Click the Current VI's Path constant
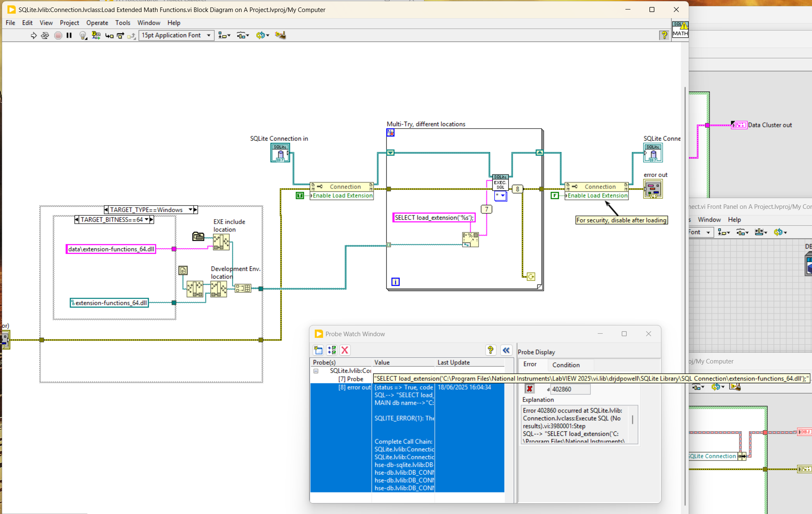The width and height of the screenshot is (812, 514). coord(183,270)
